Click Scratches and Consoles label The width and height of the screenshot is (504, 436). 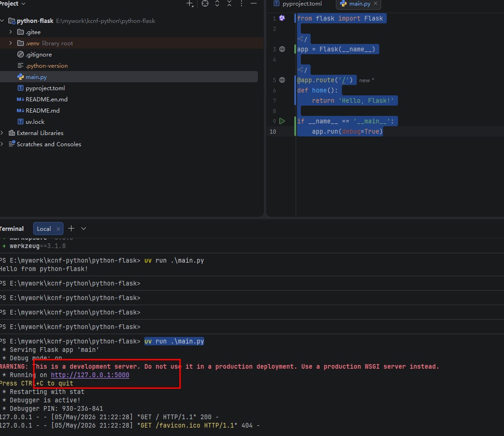click(x=49, y=144)
